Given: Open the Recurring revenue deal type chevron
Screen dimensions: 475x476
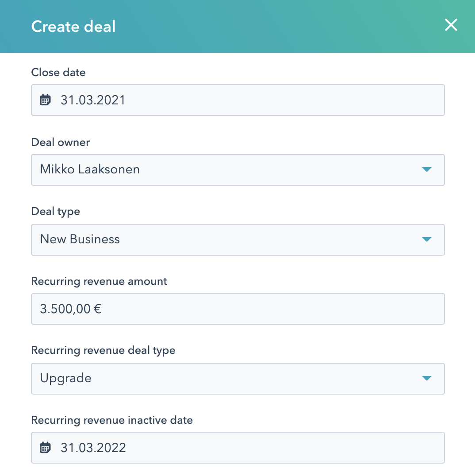Looking at the screenshot, I should [x=426, y=379].
